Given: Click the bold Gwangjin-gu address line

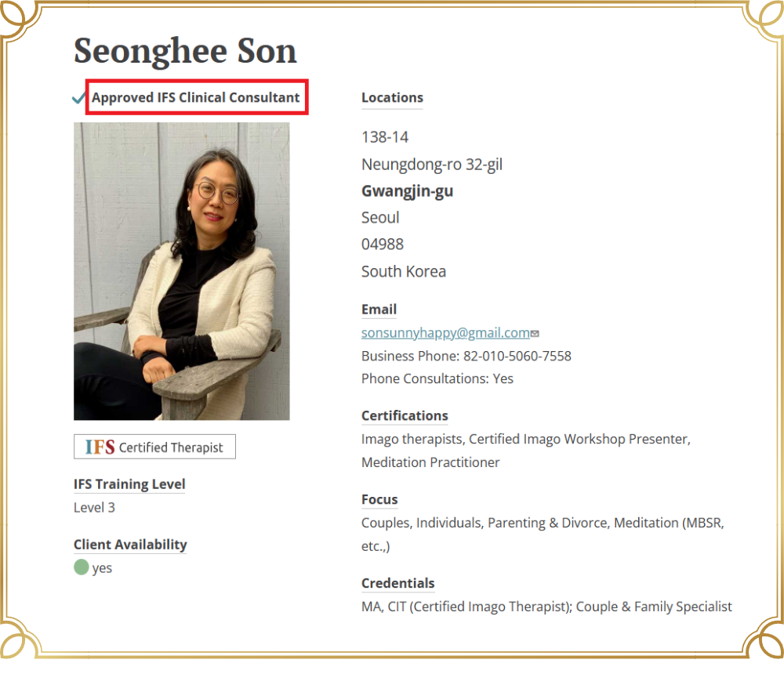Looking at the screenshot, I should click(407, 191).
